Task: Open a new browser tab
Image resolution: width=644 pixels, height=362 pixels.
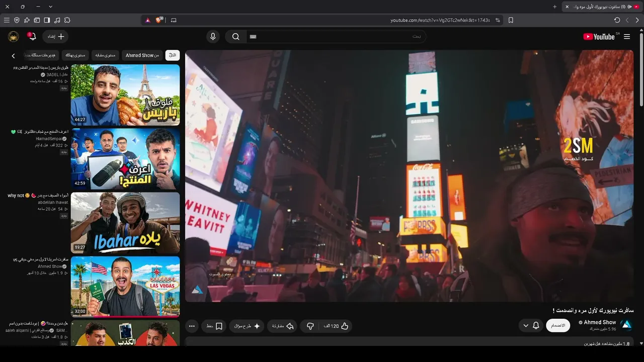Action: [x=555, y=7]
